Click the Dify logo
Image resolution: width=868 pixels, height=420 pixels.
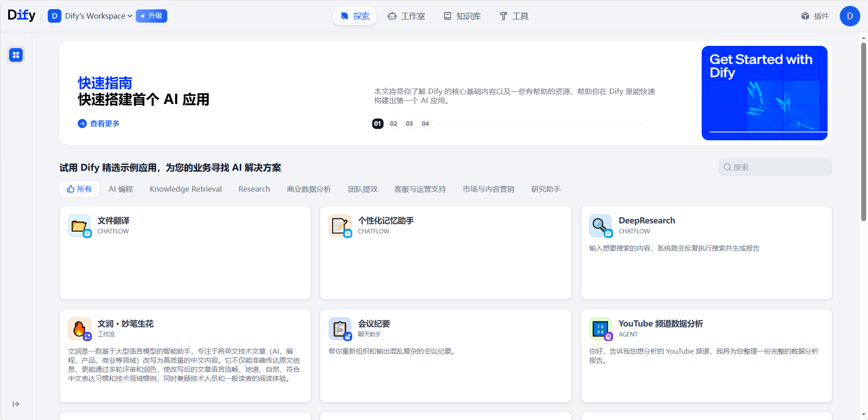21,15
